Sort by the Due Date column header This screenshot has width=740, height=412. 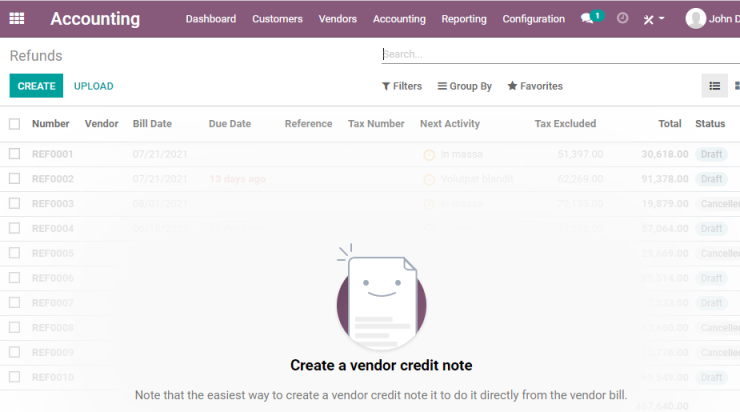point(230,124)
